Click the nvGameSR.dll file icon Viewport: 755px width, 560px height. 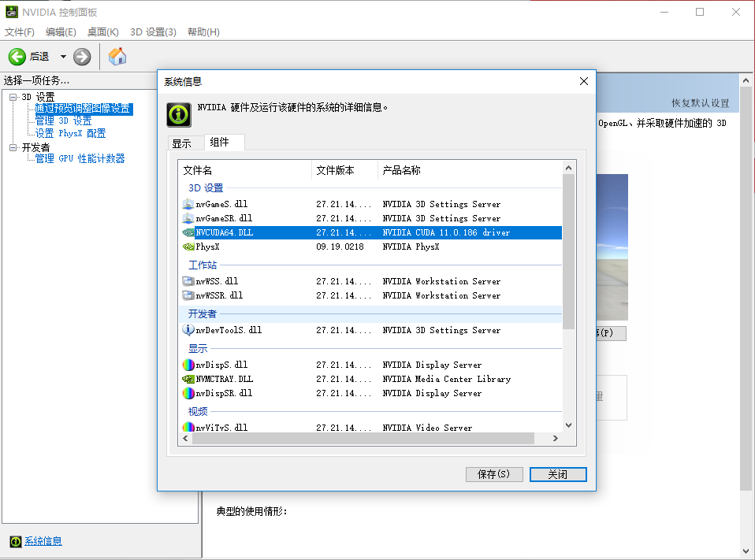188,218
